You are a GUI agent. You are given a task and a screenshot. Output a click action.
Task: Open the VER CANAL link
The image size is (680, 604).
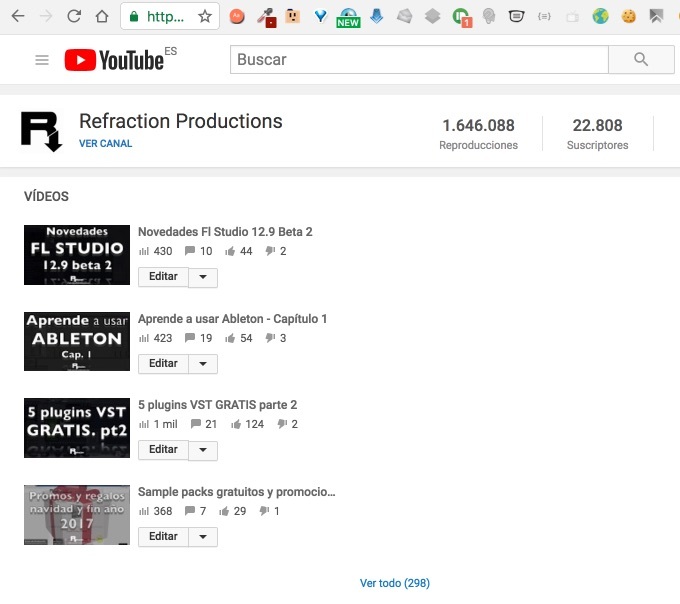click(105, 144)
